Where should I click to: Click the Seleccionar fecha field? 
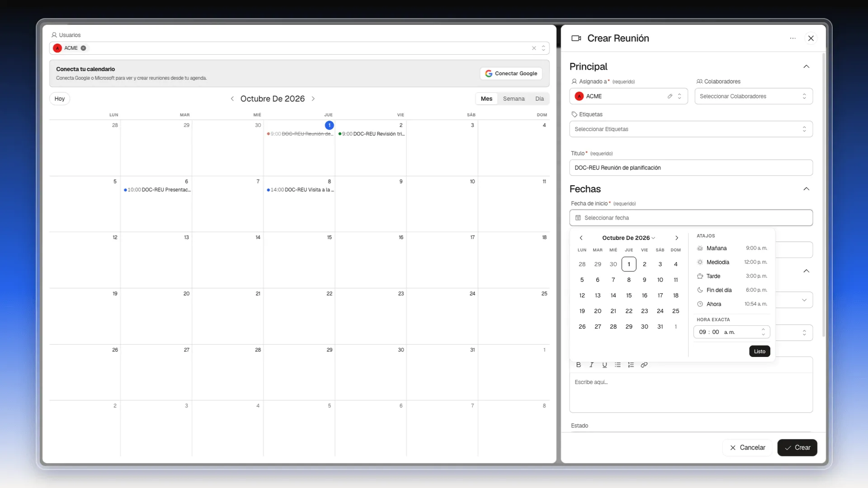coord(691,218)
